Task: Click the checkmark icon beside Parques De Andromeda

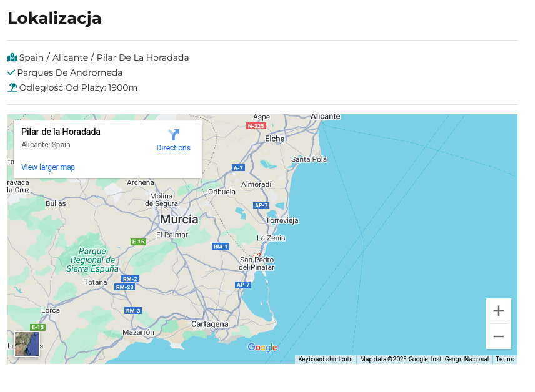Action: pyautogui.click(x=11, y=72)
